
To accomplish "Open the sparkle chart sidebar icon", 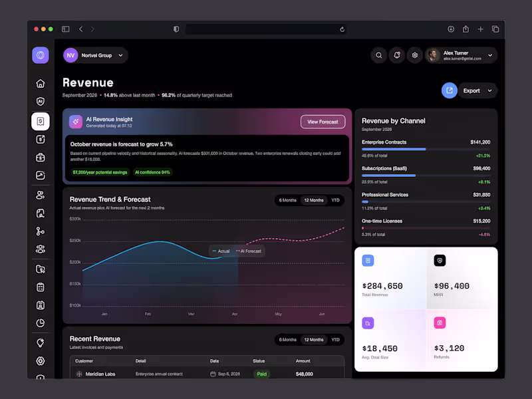I will tap(41, 175).
